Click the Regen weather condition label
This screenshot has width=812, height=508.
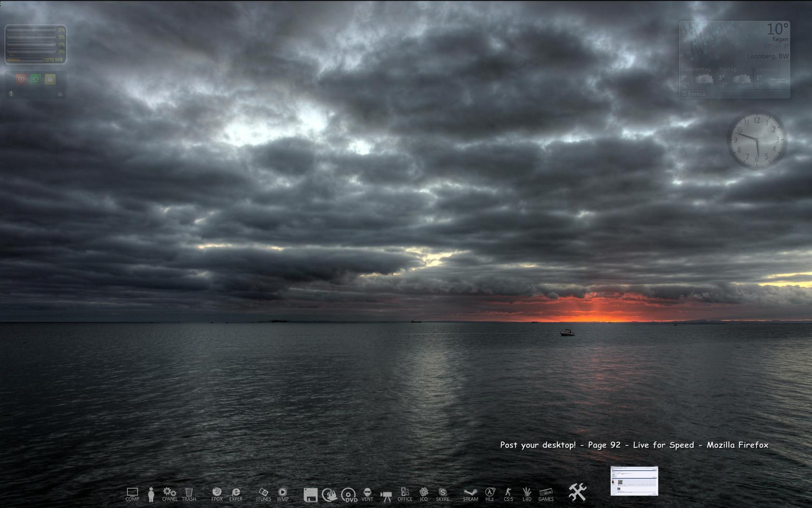(780, 39)
